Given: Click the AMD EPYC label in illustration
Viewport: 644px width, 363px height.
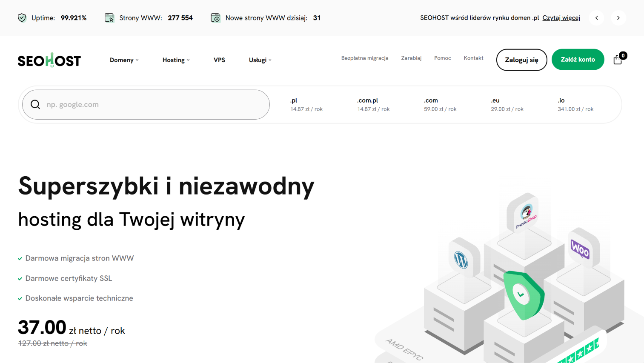Looking at the screenshot, I should pos(404,350).
